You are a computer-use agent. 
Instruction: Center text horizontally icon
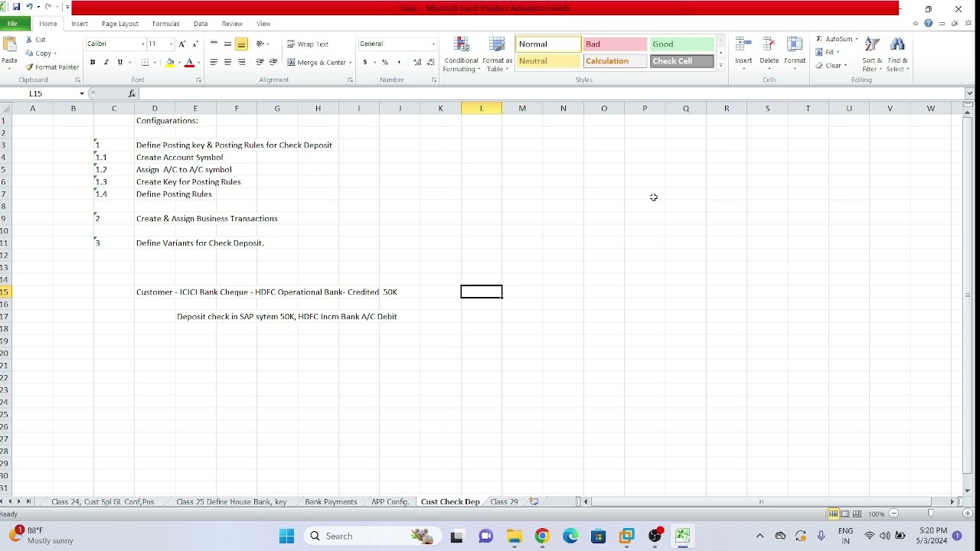(x=227, y=63)
